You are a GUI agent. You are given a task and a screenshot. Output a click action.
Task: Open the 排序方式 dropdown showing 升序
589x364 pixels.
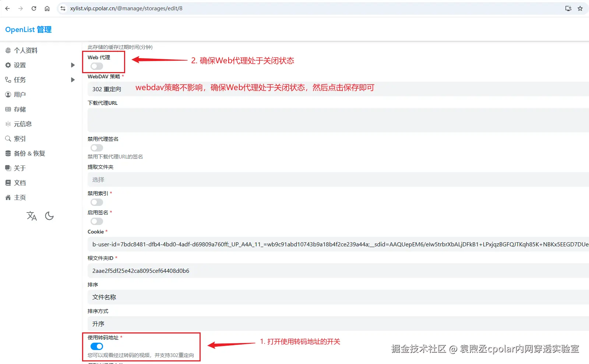pyautogui.click(x=338, y=324)
